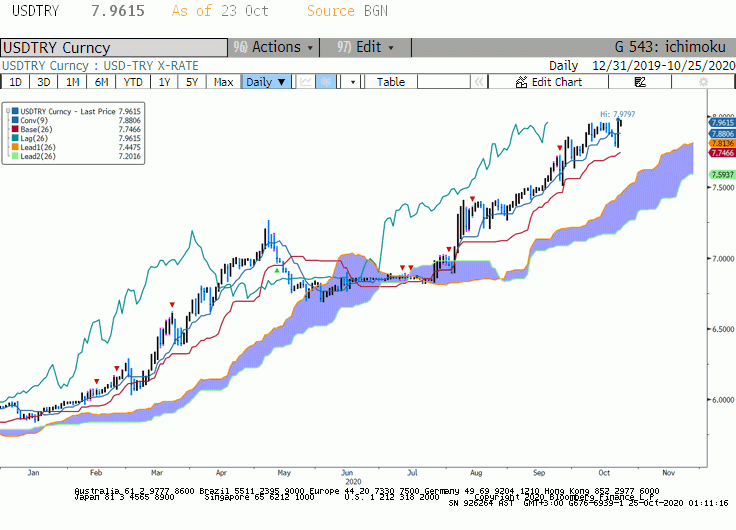Image resolution: width=736 pixels, height=530 pixels.
Task: Click the red sell signal arrow near Mar
Action: pyautogui.click(x=172, y=305)
